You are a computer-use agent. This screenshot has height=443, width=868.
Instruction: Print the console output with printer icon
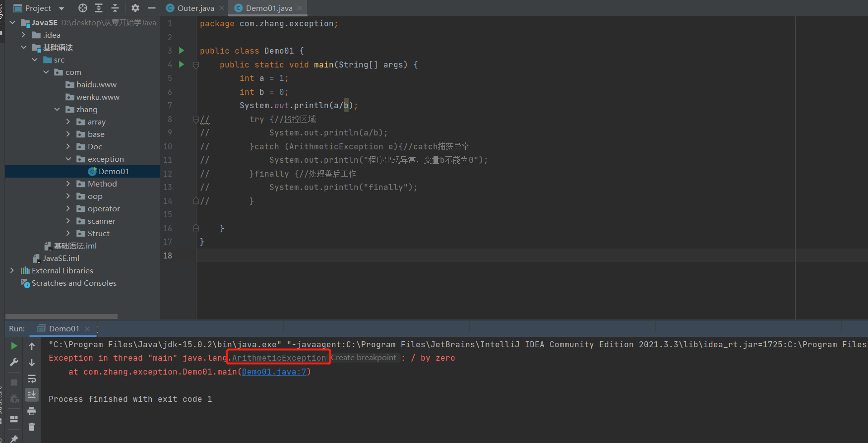(32, 411)
